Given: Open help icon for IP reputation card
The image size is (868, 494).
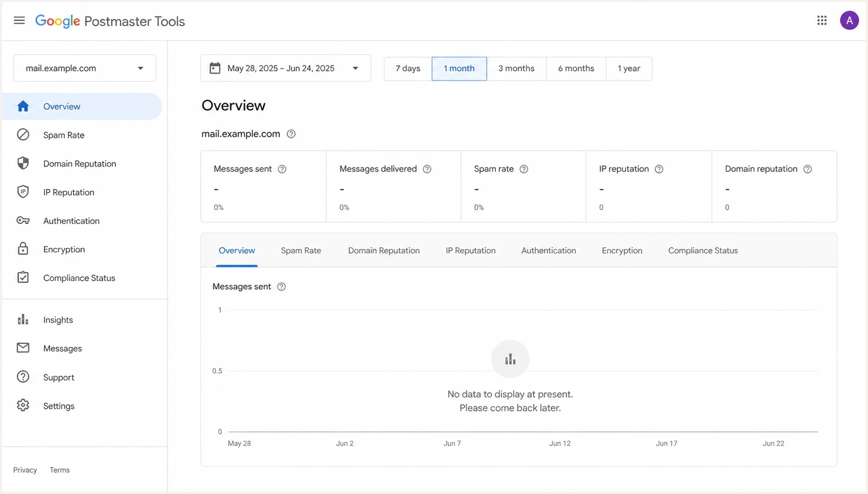Looking at the screenshot, I should click(x=659, y=169).
